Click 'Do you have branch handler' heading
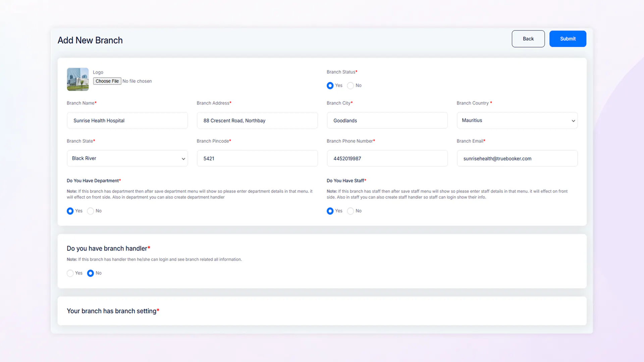Viewport: 644px width, 362px height. (x=108, y=248)
